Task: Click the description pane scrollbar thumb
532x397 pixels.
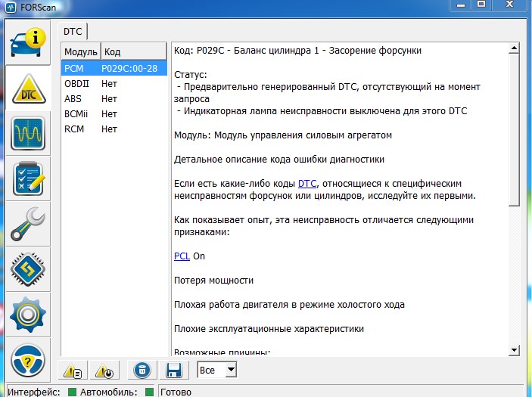Action: tap(514, 130)
